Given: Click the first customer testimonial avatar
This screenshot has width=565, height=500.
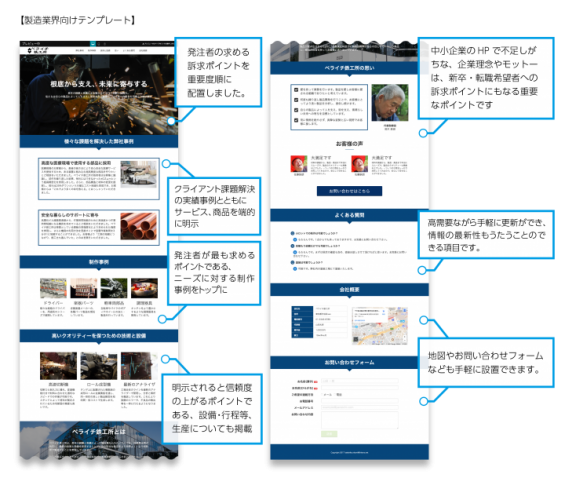Looking at the screenshot, I should (x=299, y=164).
